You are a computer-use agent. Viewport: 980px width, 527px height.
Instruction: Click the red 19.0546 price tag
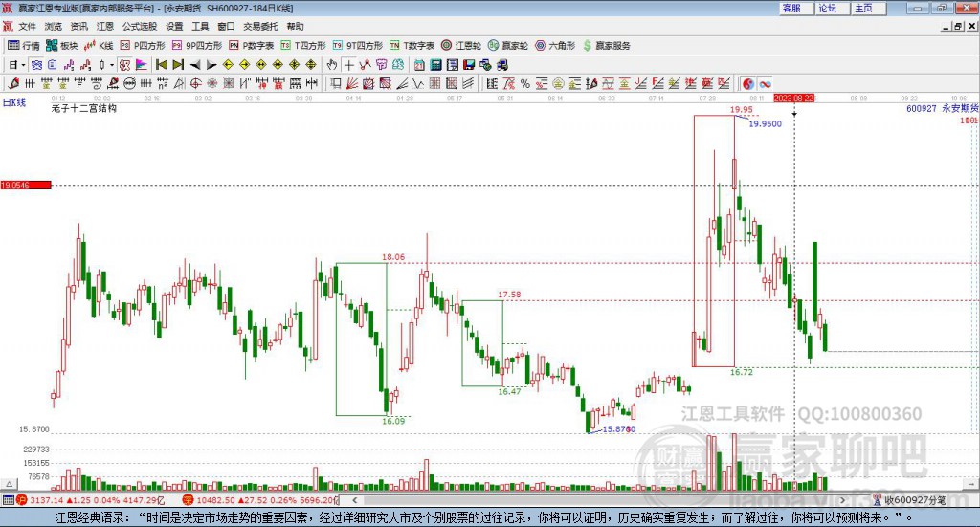pos(26,185)
